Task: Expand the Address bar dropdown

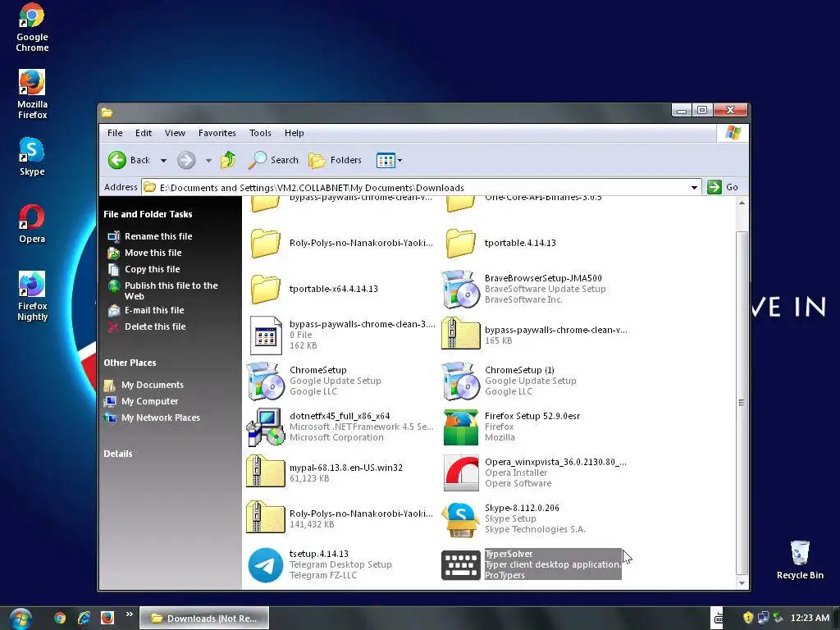Action: click(x=694, y=188)
